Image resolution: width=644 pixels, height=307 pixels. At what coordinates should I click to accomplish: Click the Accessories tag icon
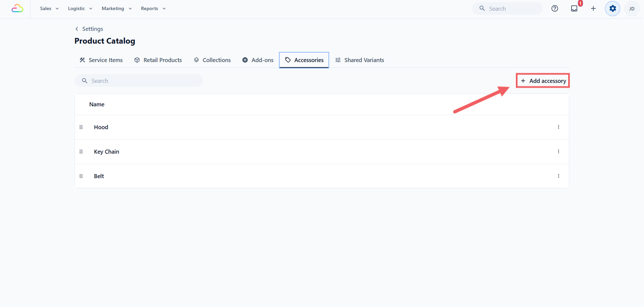point(288,60)
